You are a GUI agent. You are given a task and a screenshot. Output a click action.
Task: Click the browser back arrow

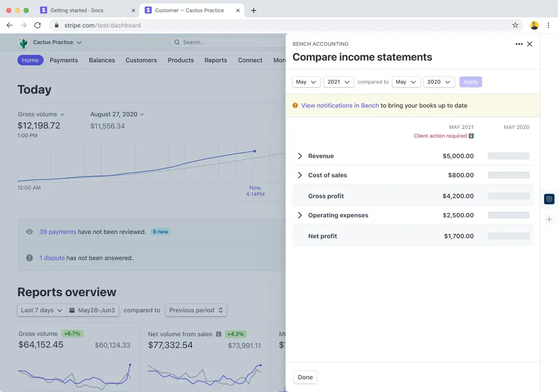pyautogui.click(x=10, y=25)
